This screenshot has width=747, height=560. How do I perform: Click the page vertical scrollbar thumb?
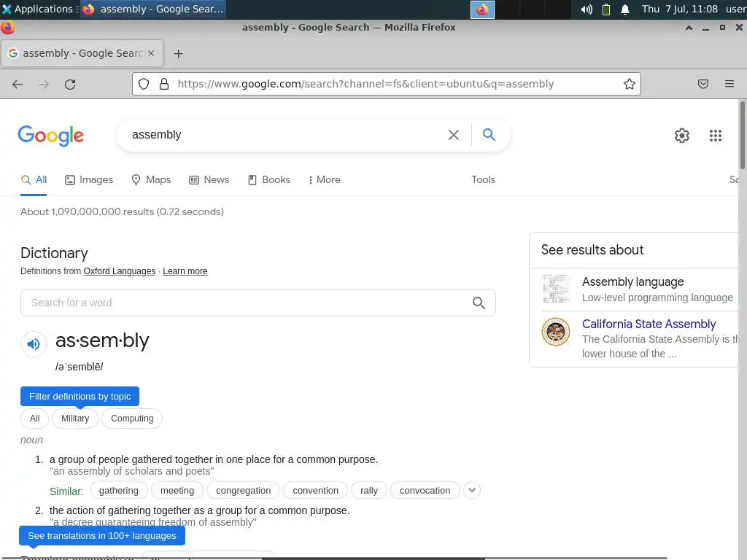[742, 135]
